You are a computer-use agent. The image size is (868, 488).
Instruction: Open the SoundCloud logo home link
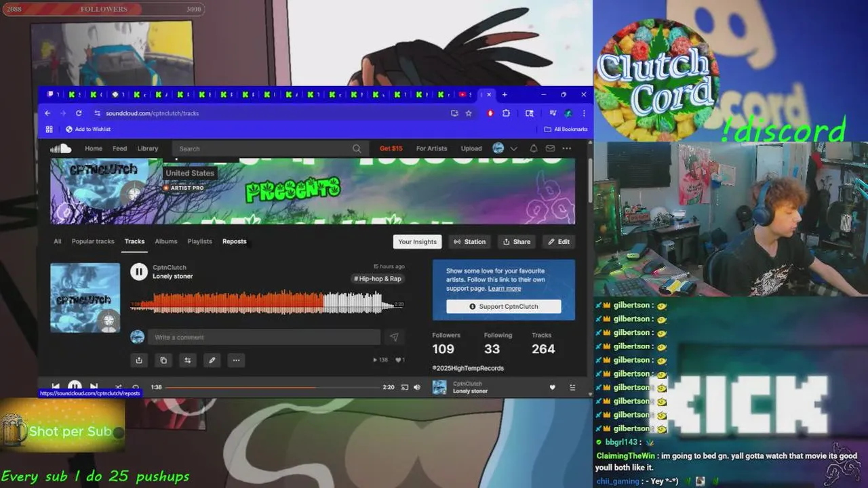(x=61, y=148)
